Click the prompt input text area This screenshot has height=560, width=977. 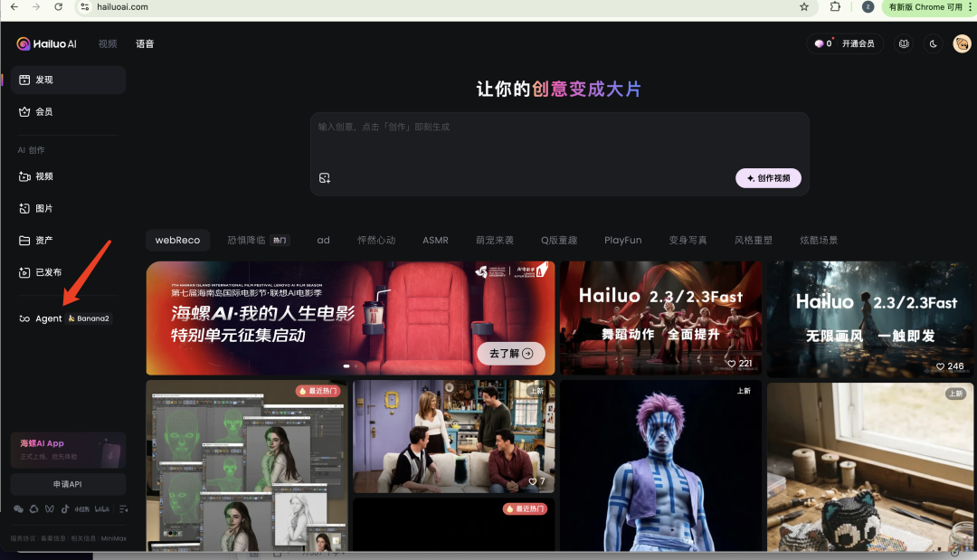point(560,140)
